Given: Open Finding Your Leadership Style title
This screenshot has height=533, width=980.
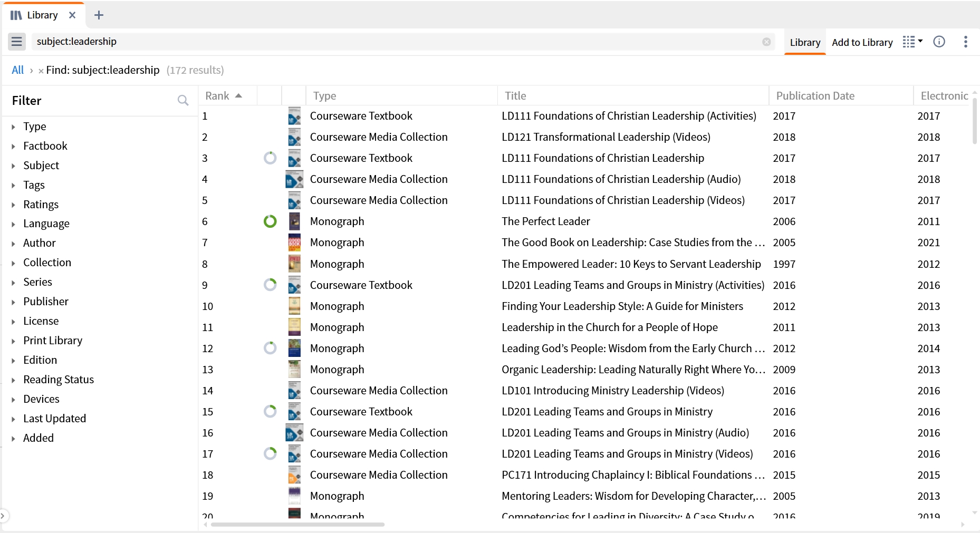Looking at the screenshot, I should tap(622, 306).
